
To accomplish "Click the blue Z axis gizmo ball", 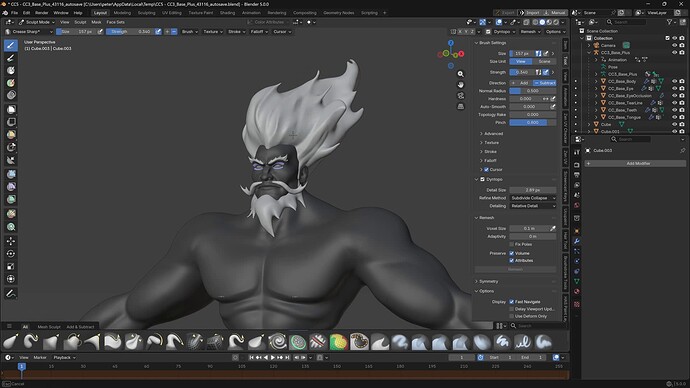I will [451, 43].
